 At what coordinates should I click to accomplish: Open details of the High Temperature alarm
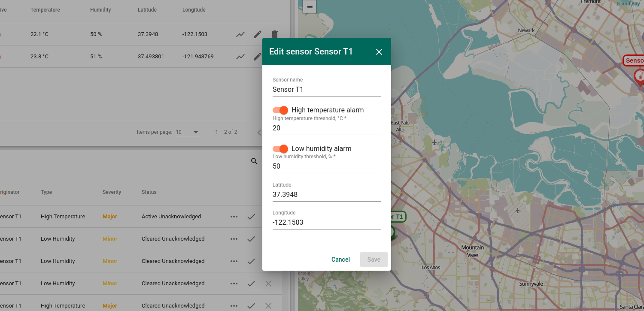pos(234,216)
